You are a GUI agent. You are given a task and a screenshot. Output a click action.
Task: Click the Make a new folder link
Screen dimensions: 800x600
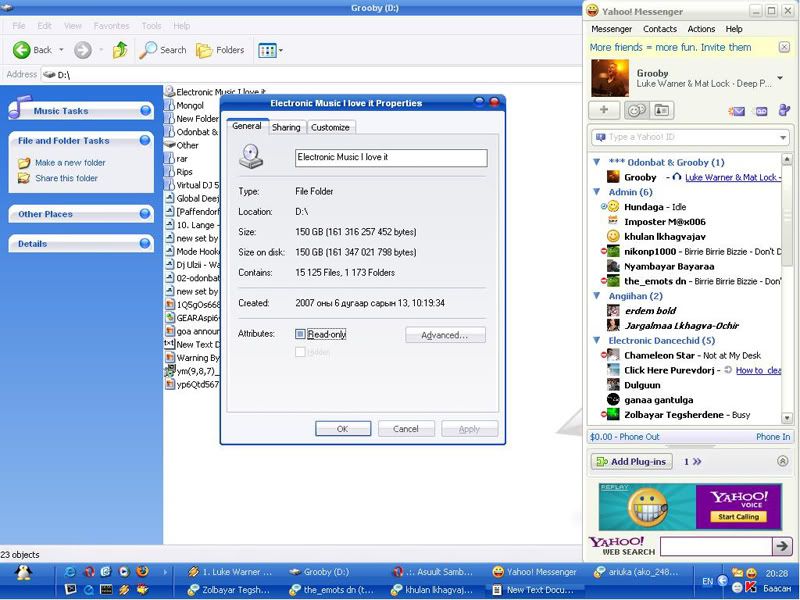pyautogui.click(x=70, y=162)
